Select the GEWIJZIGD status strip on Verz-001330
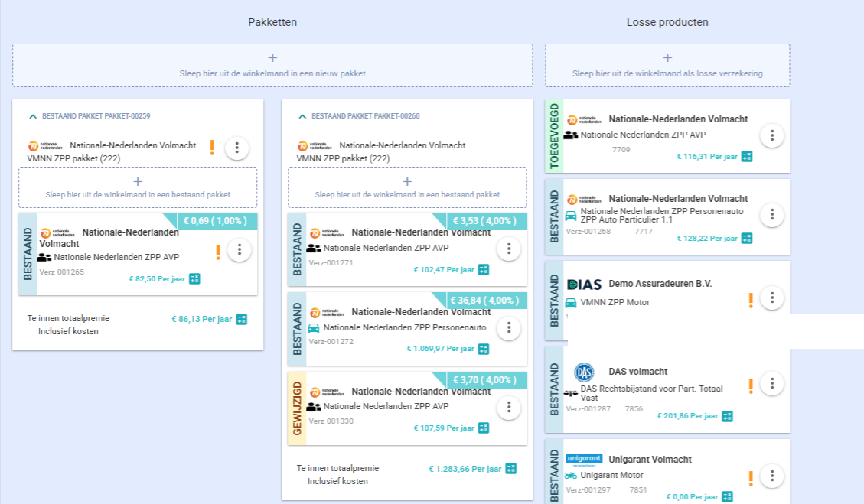 [x=297, y=408]
